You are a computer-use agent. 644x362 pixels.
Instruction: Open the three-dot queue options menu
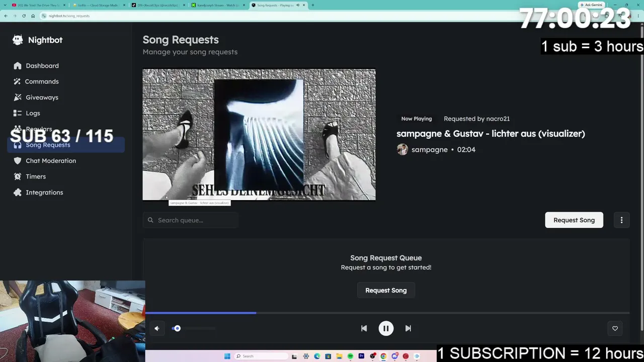coord(621,220)
